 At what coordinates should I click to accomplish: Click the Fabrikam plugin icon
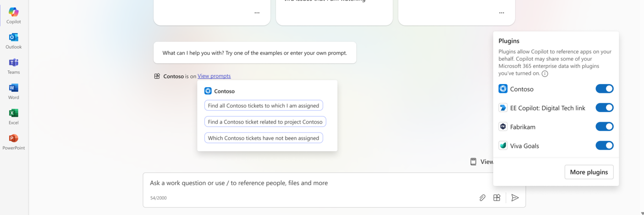click(503, 127)
